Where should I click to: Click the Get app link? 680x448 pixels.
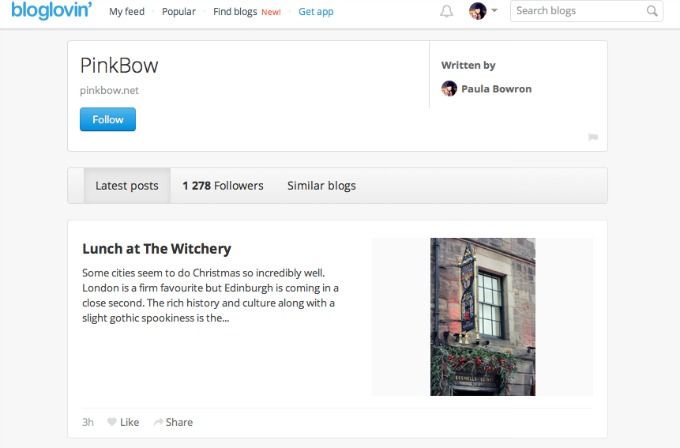coord(316,12)
